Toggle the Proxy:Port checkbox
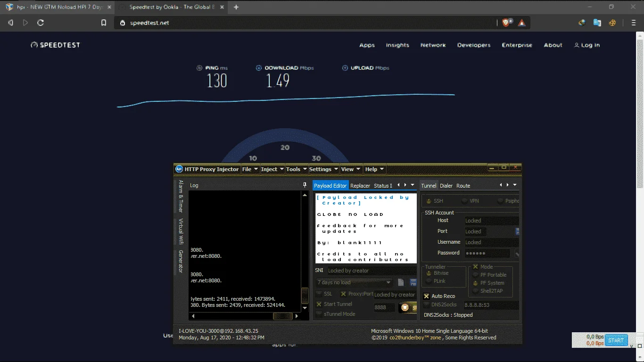The height and width of the screenshot is (362, 644). 343,294
